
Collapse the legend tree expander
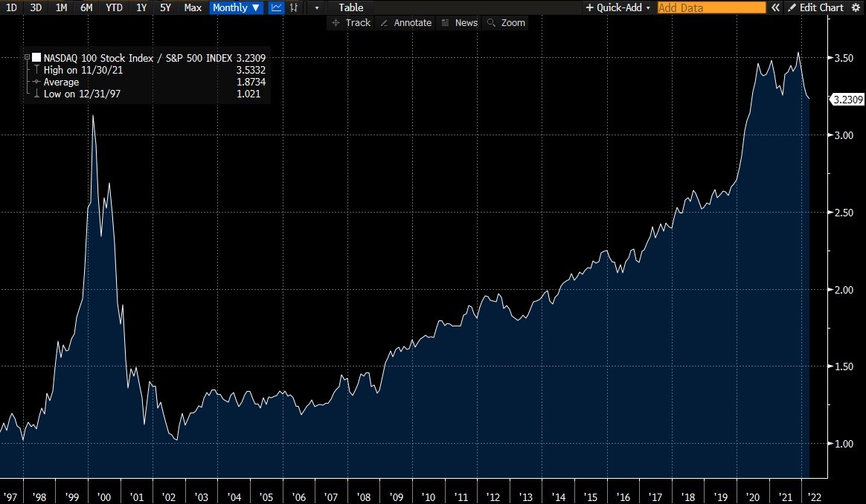point(28,57)
